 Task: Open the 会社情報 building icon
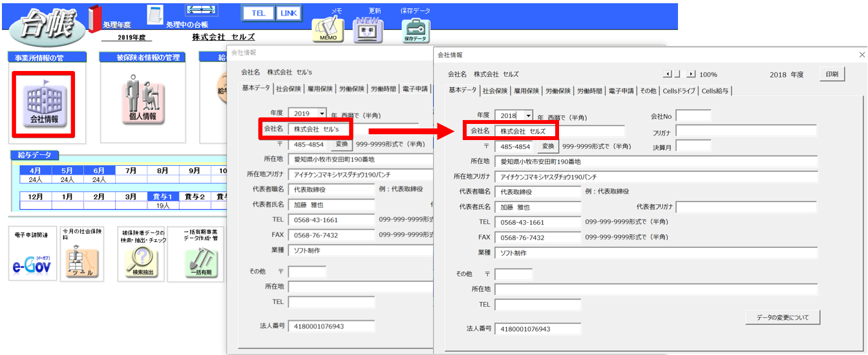pyautogui.click(x=45, y=104)
